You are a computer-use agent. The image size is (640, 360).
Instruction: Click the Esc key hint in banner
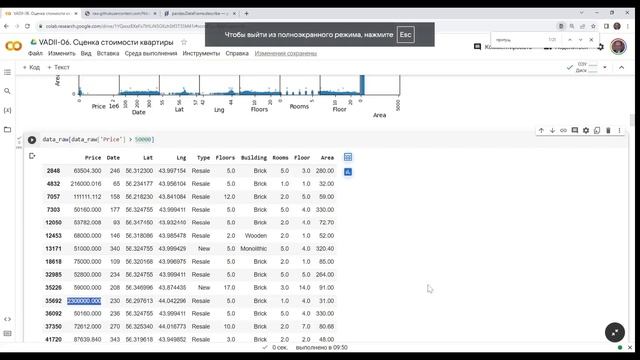point(405,35)
